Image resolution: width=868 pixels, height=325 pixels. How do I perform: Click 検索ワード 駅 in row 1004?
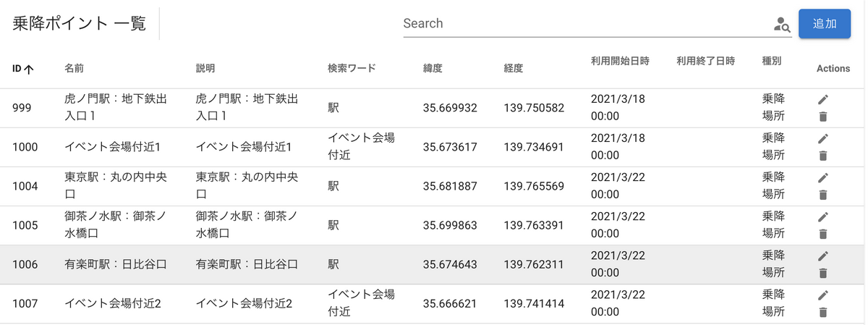333,186
